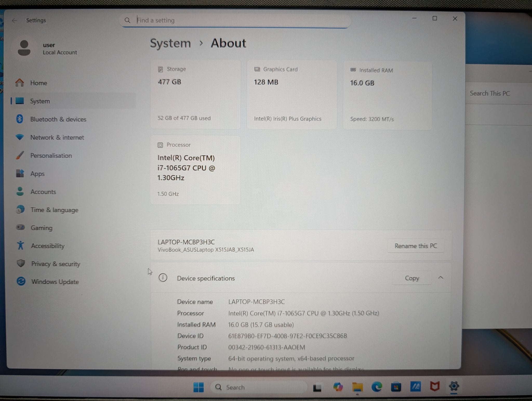Launch Copilot from taskbar
Viewport: 532px width, 401px height.
[x=338, y=387]
